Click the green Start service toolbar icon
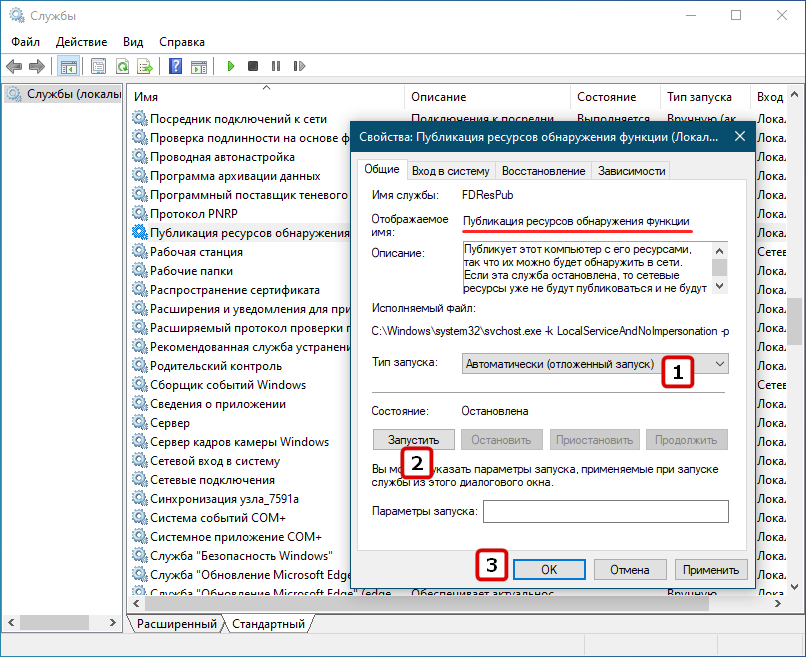 coord(231,66)
